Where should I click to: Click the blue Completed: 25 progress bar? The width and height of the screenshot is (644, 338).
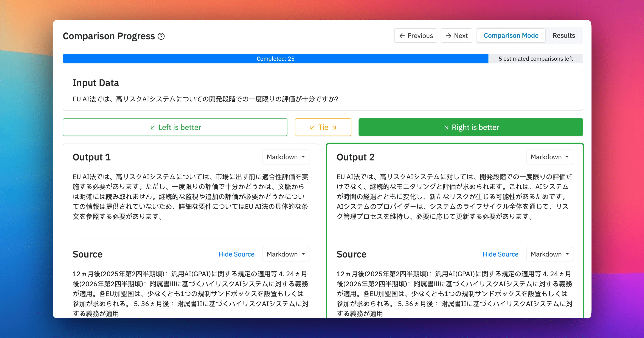pos(275,58)
